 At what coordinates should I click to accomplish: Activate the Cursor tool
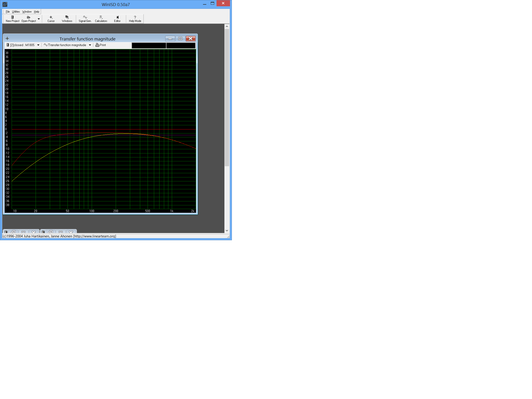coord(51,19)
